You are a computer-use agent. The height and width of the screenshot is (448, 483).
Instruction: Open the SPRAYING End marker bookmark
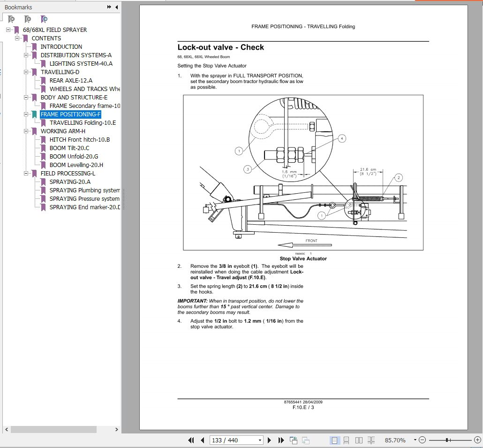click(85, 207)
